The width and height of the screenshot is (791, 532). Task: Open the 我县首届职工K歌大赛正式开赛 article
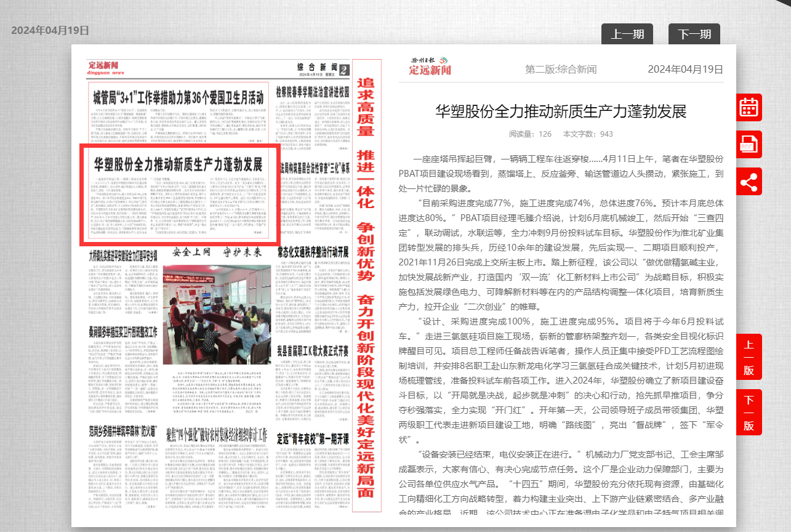point(313,351)
